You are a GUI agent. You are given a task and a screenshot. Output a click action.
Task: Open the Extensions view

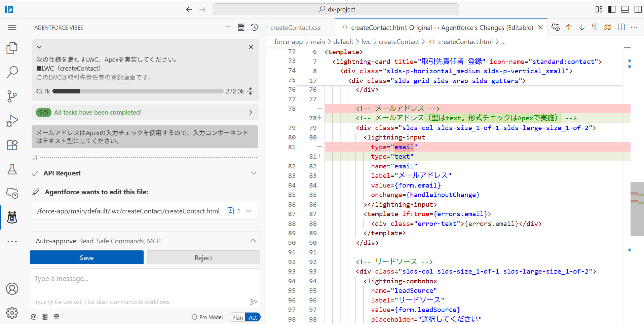[x=12, y=145]
